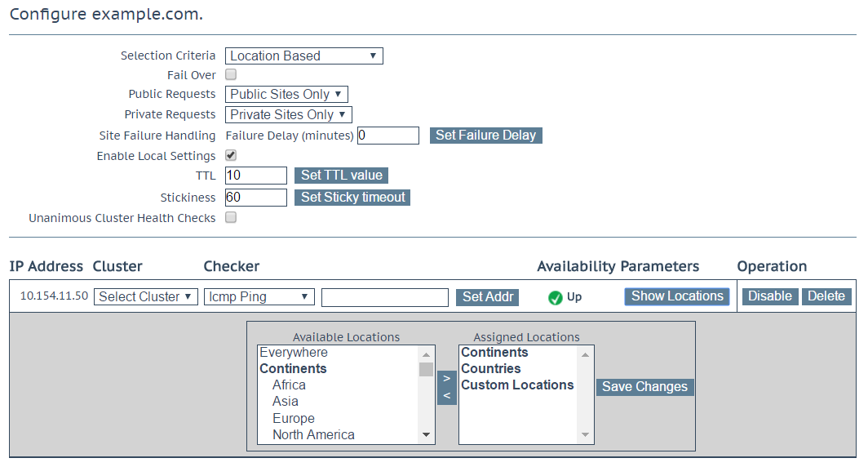This screenshot has width=868, height=467.
Task: Open Icmp Ping checker dropdown
Action: [259, 297]
